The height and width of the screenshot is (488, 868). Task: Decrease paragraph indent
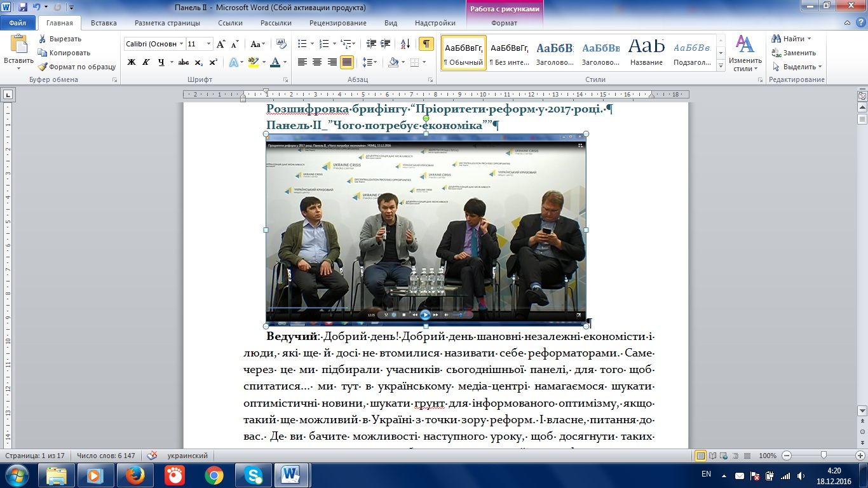coord(372,44)
